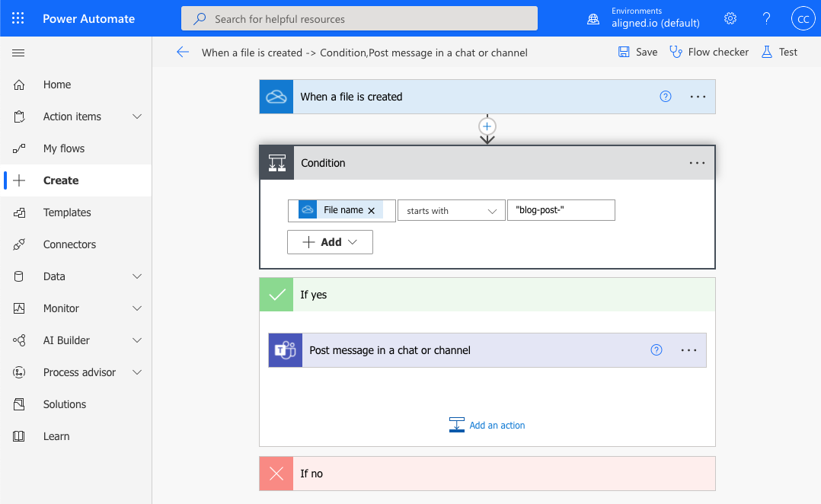Viewport: 821px width, 504px height.
Task: Click the Teams icon on Post message action
Action: click(286, 350)
